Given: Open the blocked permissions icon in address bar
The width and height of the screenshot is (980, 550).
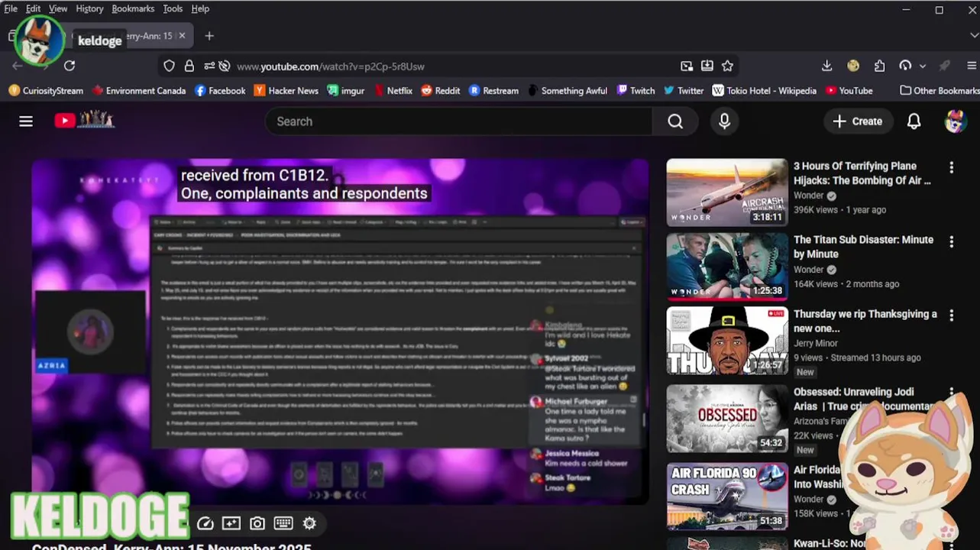Looking at the screenshot, I should point(224,66).
